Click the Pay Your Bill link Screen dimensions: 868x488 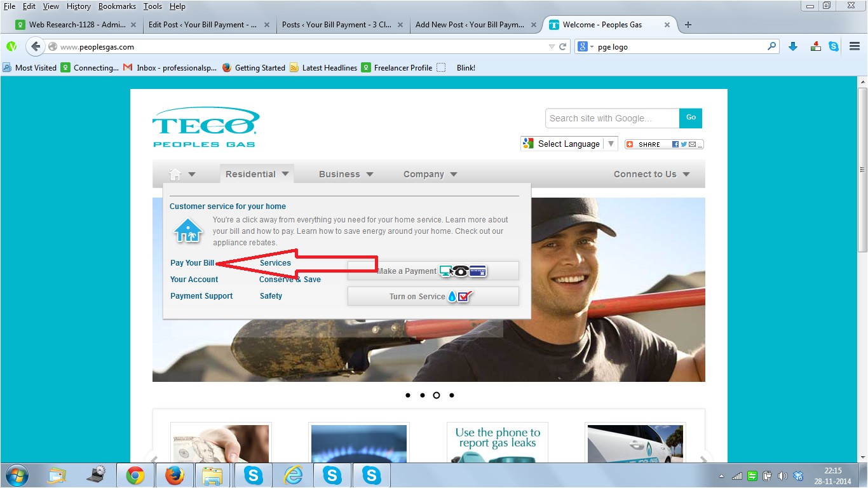coord(192,263)
